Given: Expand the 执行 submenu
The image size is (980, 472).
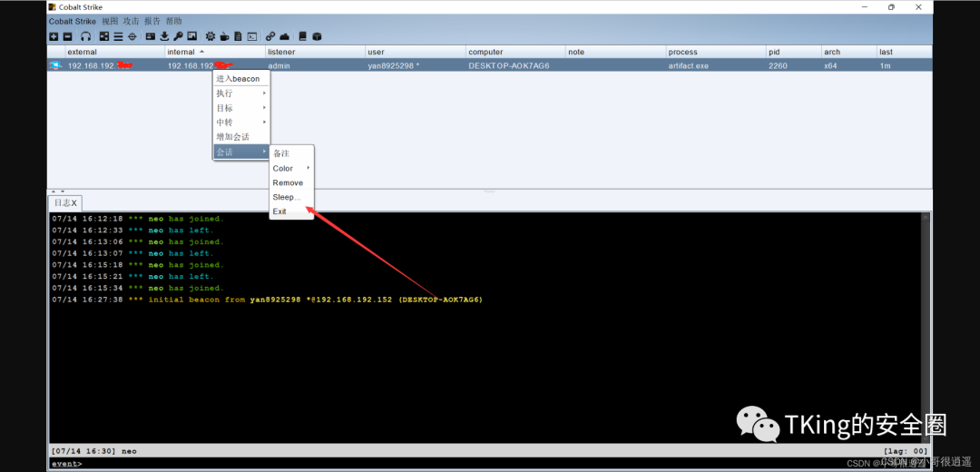Looking at the screenshot, I should [241, 93].
